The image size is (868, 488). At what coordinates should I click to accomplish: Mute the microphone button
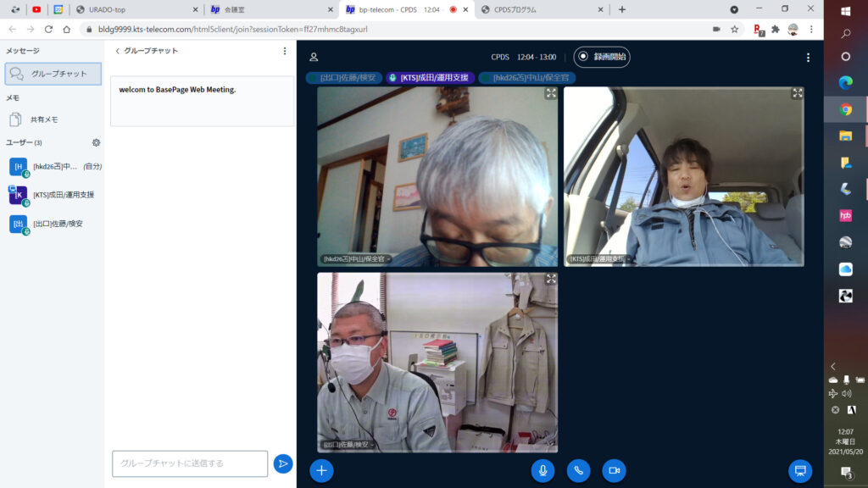542,470
